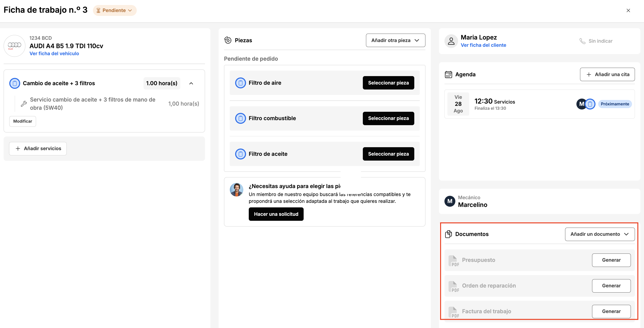Click Generar for Factura del trabajo

(x=611, y=311)
